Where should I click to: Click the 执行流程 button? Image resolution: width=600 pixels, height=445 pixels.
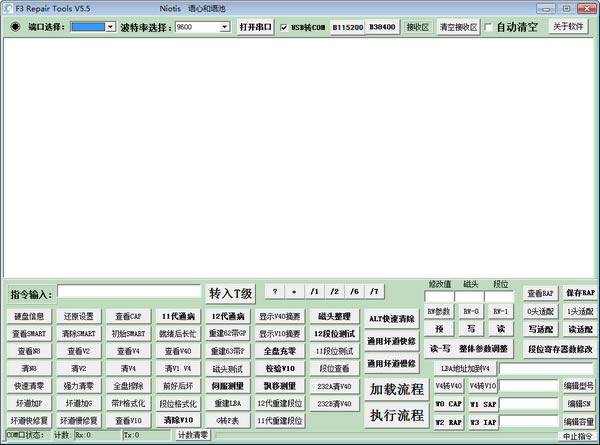pos(397,414)
